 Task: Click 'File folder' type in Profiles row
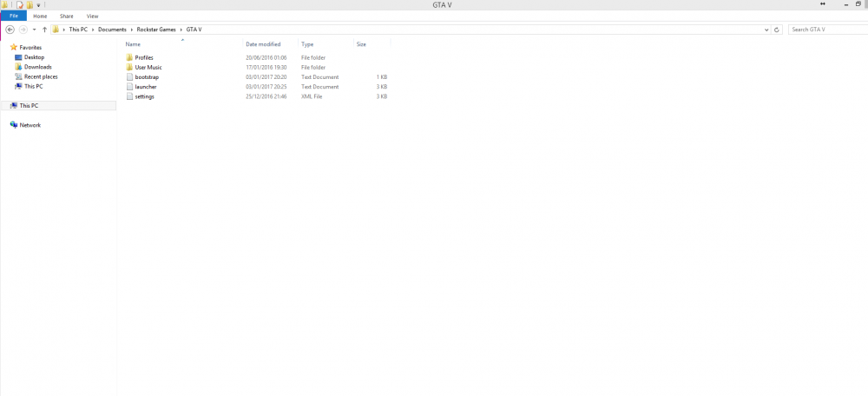pyautogui.click(x=313, y=57)
